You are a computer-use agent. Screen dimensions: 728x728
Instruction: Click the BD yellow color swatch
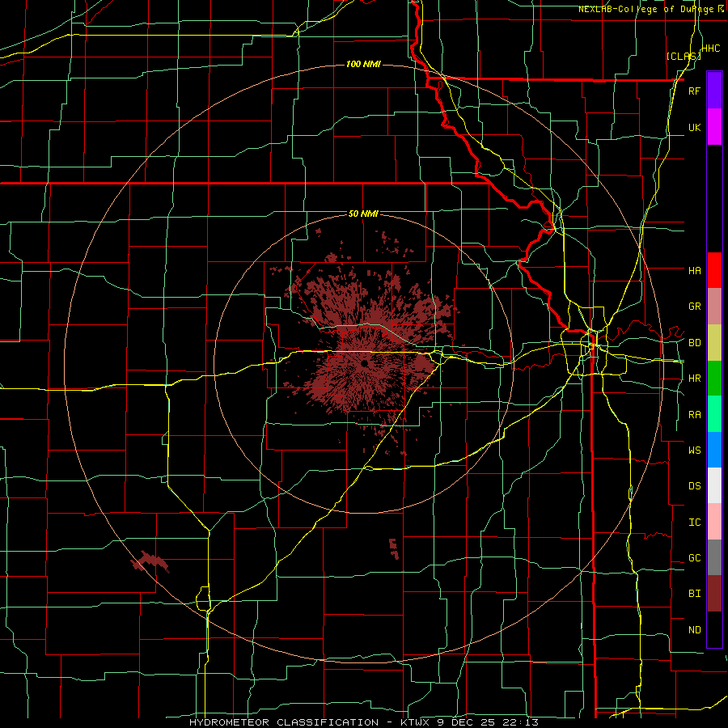(x=714, y=343)
